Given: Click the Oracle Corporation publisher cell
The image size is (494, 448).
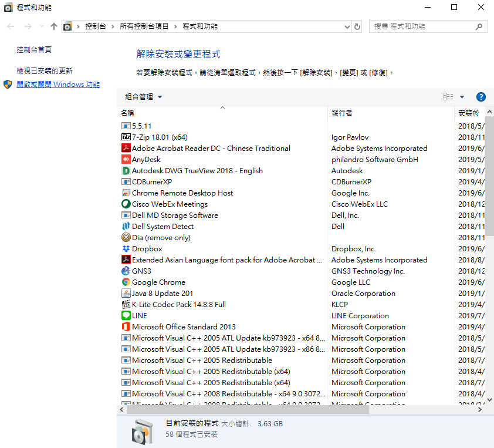Looking at the screenshot, I should tap(363, 293).
